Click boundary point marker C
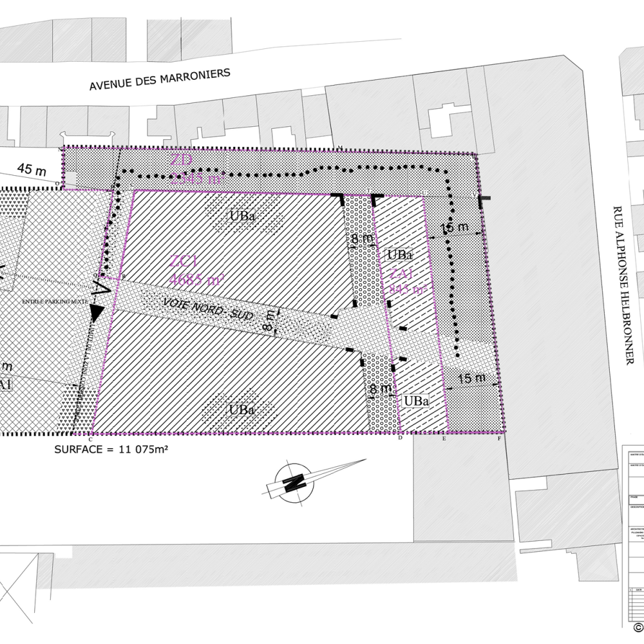Viewport: 644px width, 644px height. tap(90, 439)
